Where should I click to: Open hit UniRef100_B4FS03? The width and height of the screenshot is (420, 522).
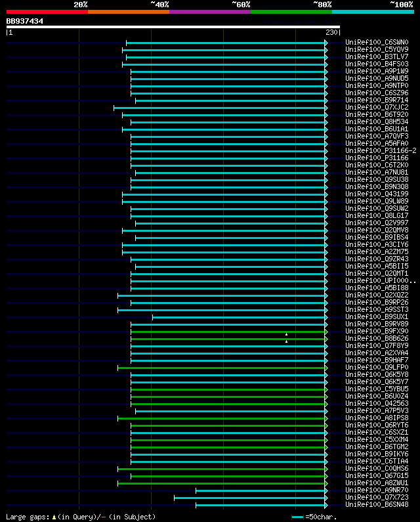[377, 64]
